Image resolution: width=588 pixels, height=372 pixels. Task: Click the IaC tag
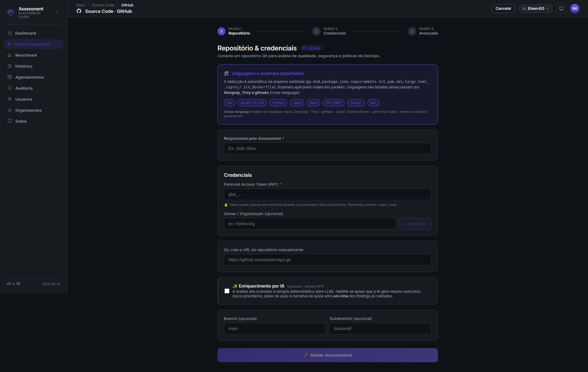click(x=373, y=103)
